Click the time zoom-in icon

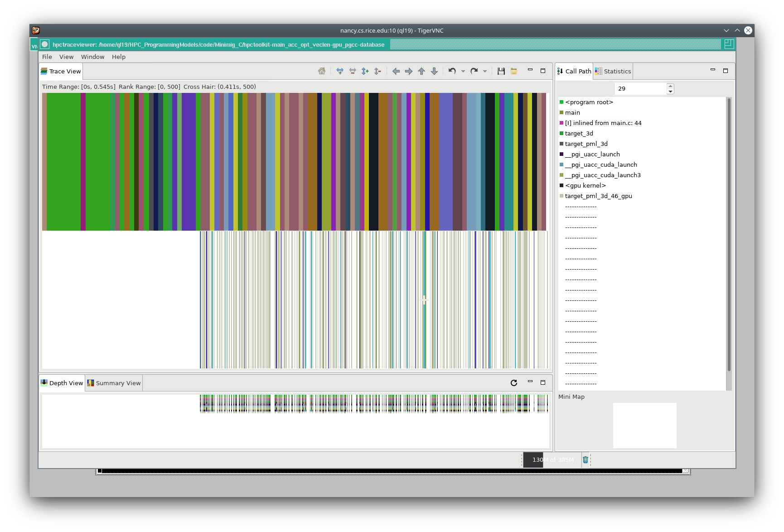coord(340,71)
